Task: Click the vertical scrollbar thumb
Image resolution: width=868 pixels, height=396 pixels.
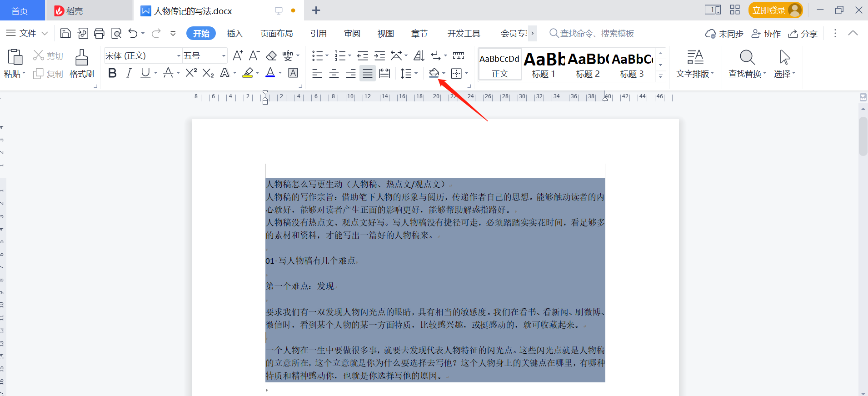Action: pyautogui.click(x=863, y=136)
